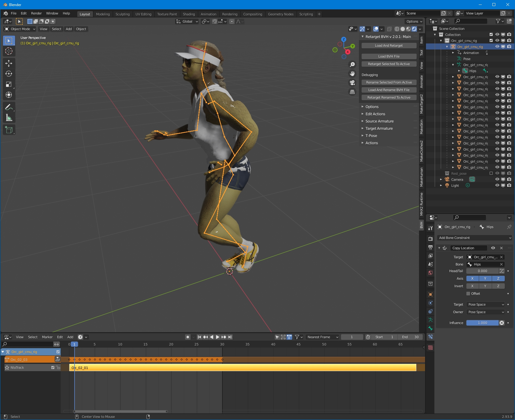Play the animation in reverse
Screen dimensions: 515x420
click(x=212, y=337)
